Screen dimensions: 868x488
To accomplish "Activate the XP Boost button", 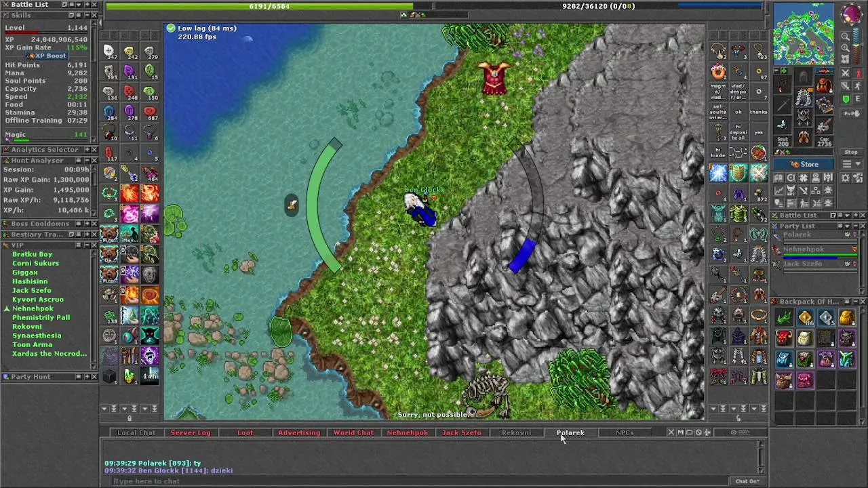I will (x=47, y=56).
